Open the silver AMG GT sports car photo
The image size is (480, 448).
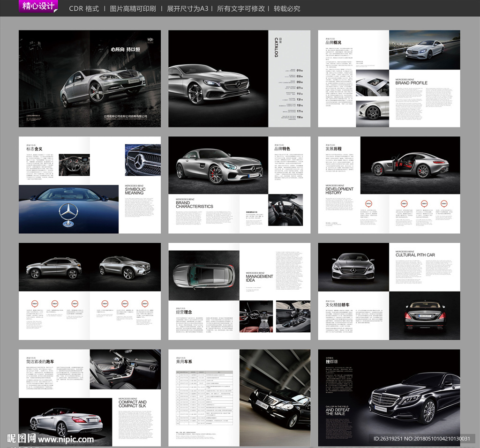point(218,165)
